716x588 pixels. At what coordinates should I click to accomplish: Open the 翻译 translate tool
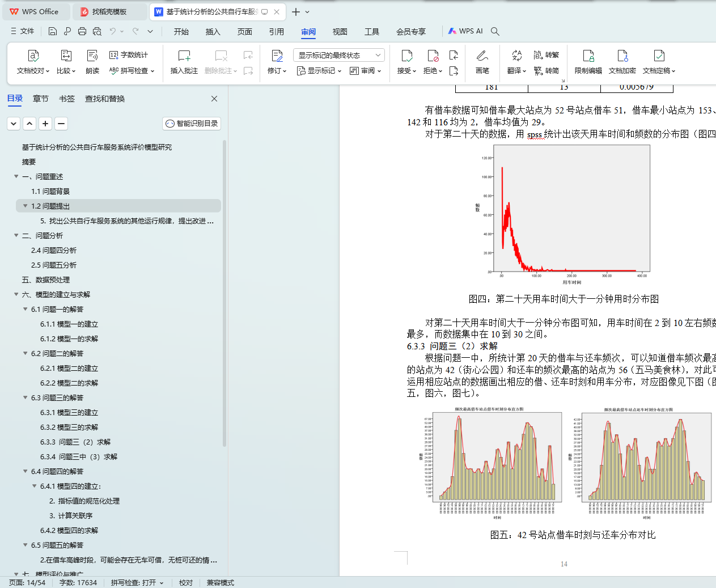(516, 62)
